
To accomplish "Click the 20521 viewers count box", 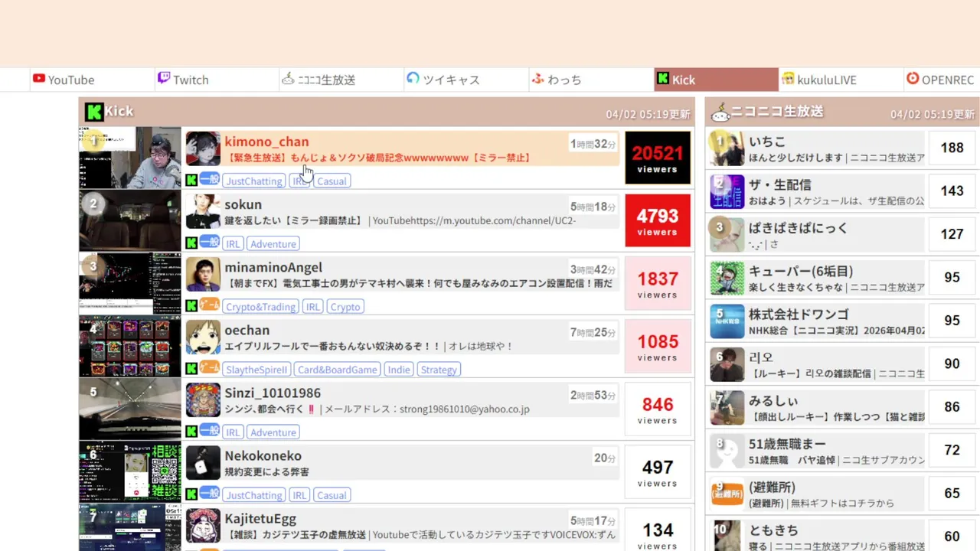I will point(658,158).
